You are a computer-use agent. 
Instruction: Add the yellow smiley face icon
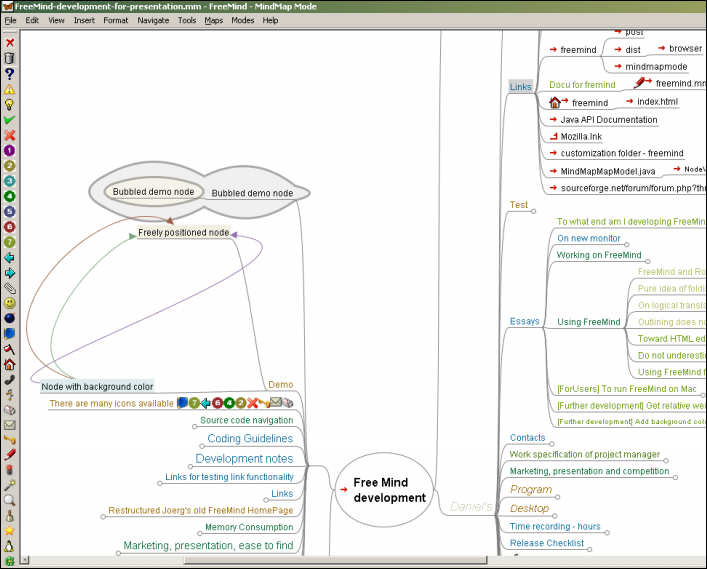pyautogui.click(x=9, y=303)
